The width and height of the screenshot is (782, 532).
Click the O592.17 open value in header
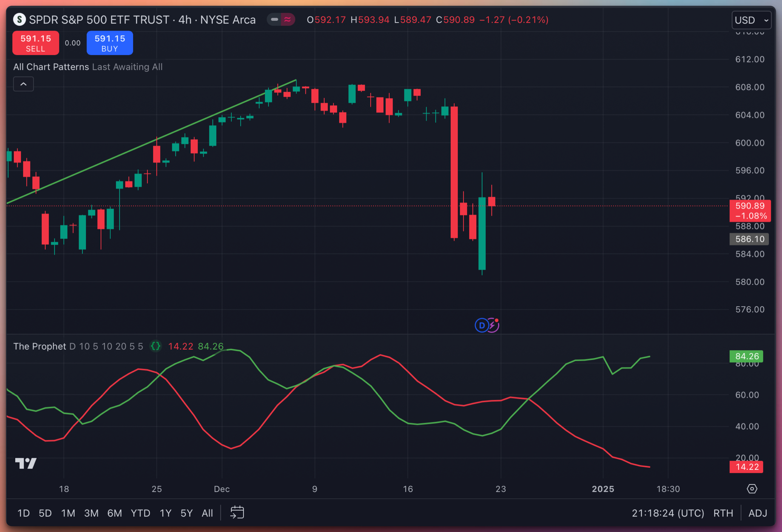click(x=326, y=20)
